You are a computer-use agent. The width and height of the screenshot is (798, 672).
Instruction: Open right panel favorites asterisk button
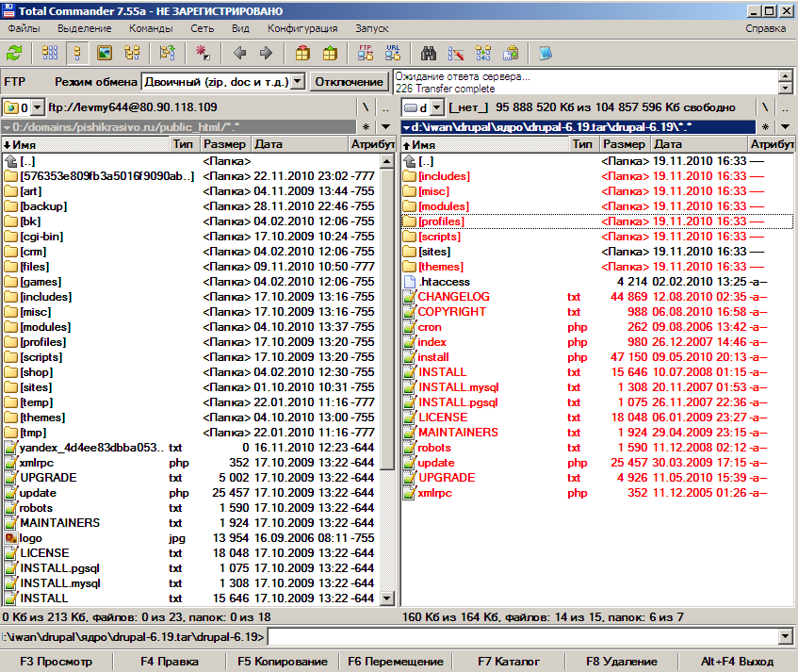click(765, 126)
